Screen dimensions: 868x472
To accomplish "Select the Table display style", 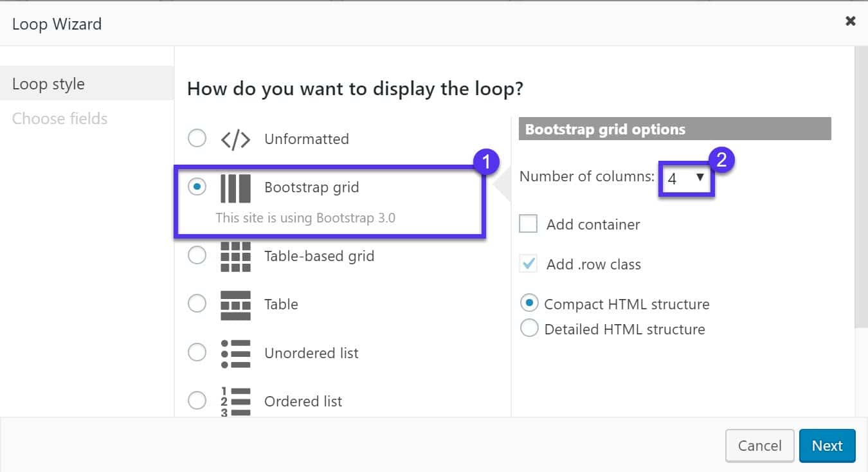I will pyautogui.click(x=197, y=303).
